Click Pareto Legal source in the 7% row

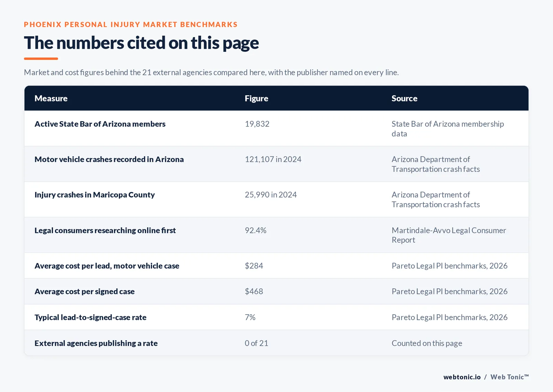tap(449, 317)
